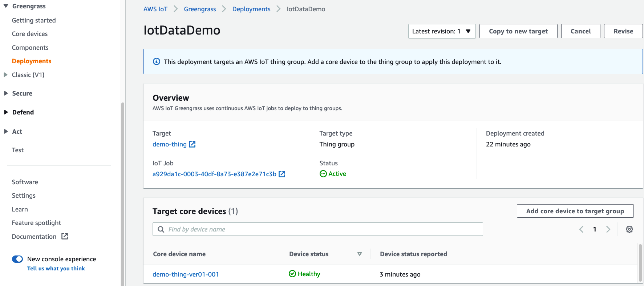Open Core devices in sidebar
Screen dimensions: 644x286
point(30,34)
